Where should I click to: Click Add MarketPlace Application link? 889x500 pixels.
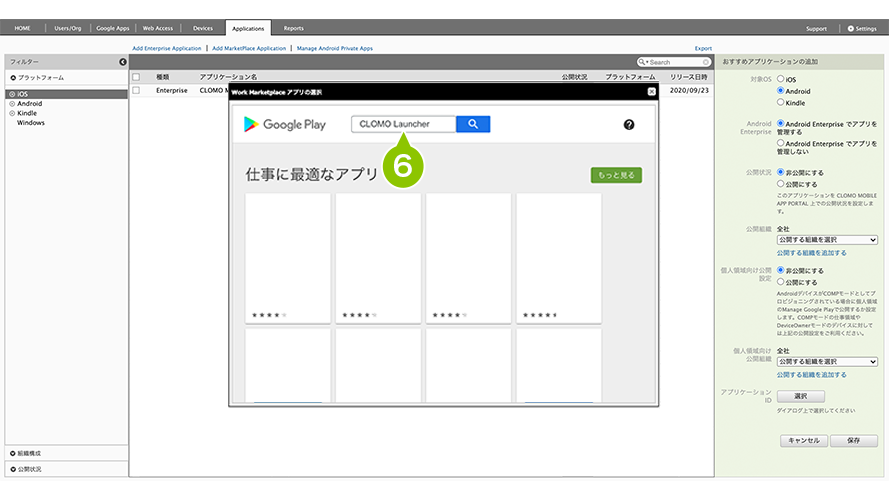tap(249, 49)
